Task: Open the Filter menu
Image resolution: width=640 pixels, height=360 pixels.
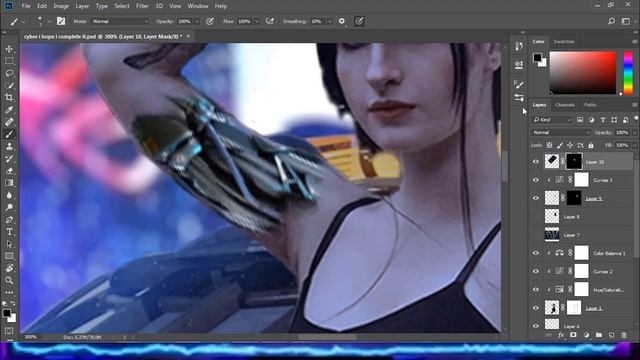Action: pyautogui.click(x=142, y=6)
